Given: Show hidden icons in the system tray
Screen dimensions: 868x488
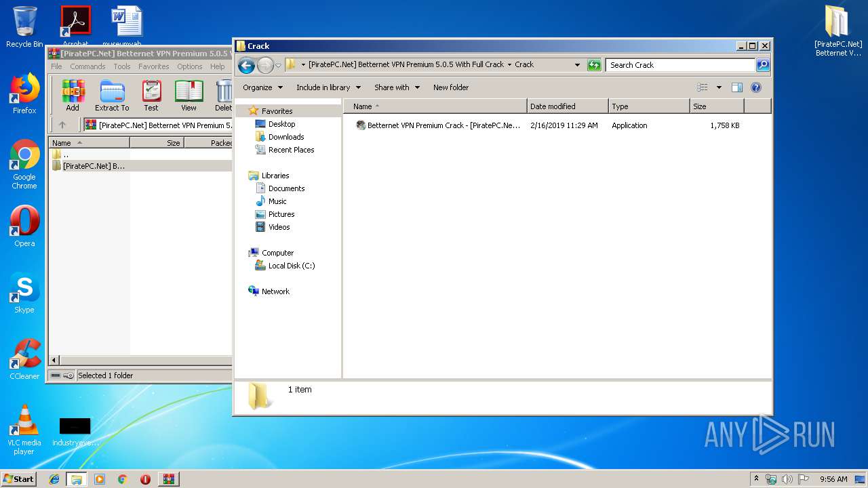Looking at the screenshot, I should [x=756, y=479].
